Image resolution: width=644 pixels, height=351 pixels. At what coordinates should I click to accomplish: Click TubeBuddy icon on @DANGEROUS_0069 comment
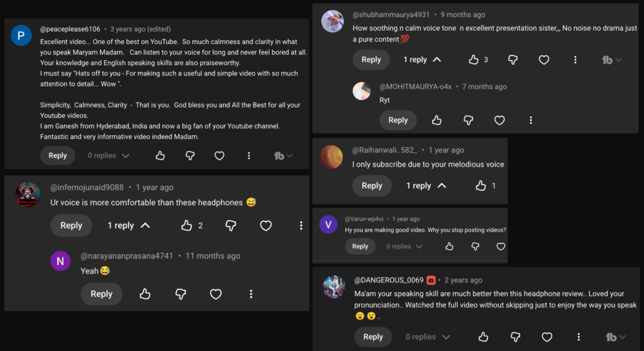click(x=611, y=337)
